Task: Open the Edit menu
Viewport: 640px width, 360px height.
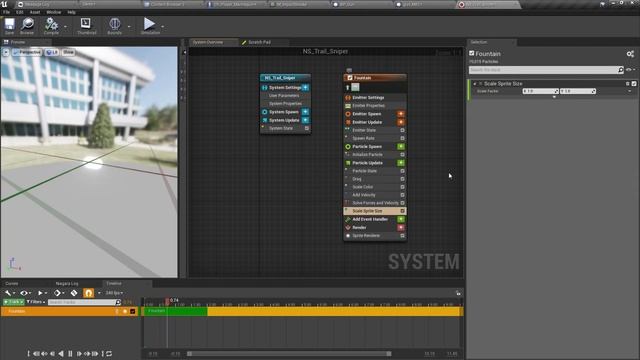Action: pyautogui.click(x=20, y=12)
